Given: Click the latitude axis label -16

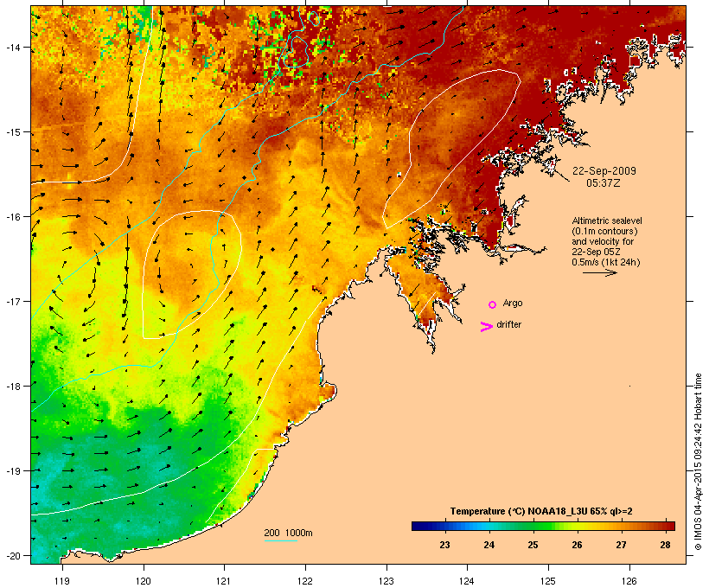Looking at the screenshot, I should tap(12, 217).
